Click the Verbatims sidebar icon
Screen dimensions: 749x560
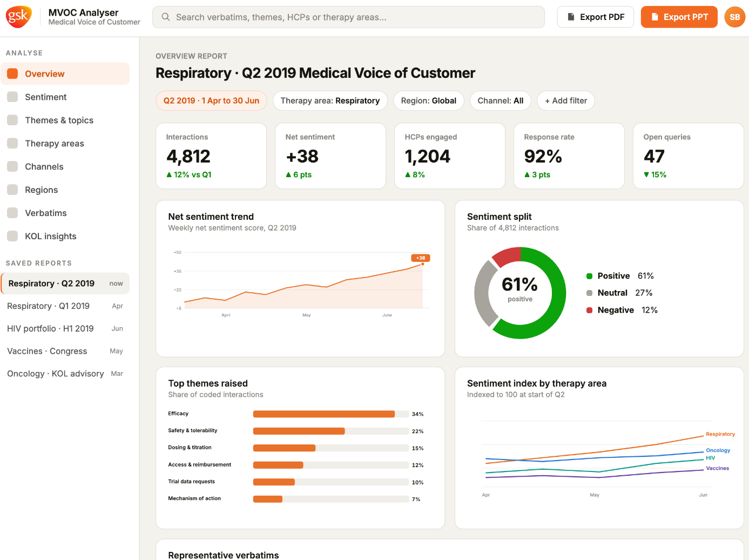click(12, 213)
